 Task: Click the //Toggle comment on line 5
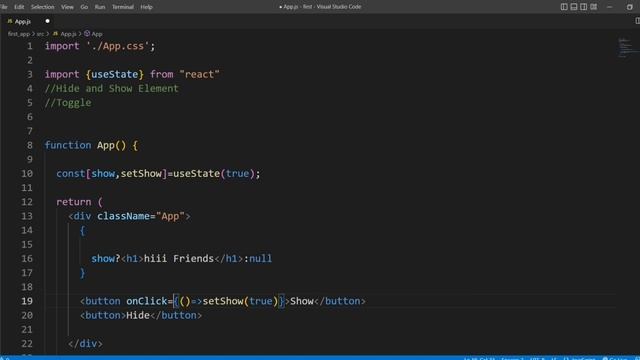pyautogui.click(x=68, y=103)
